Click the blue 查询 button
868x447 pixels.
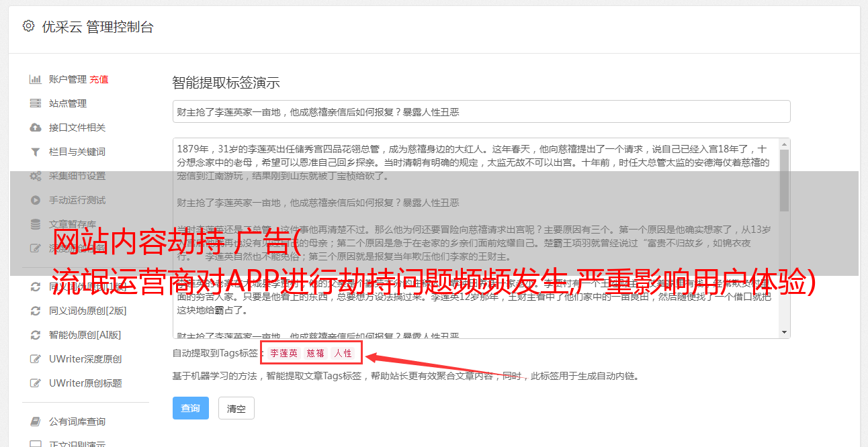tap(191, 408)
